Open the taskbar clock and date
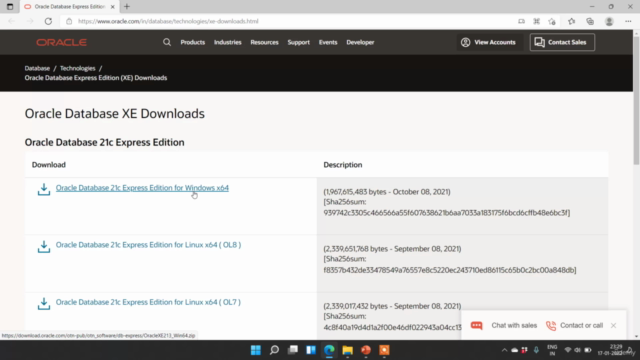640x360 pixels. 611,350
